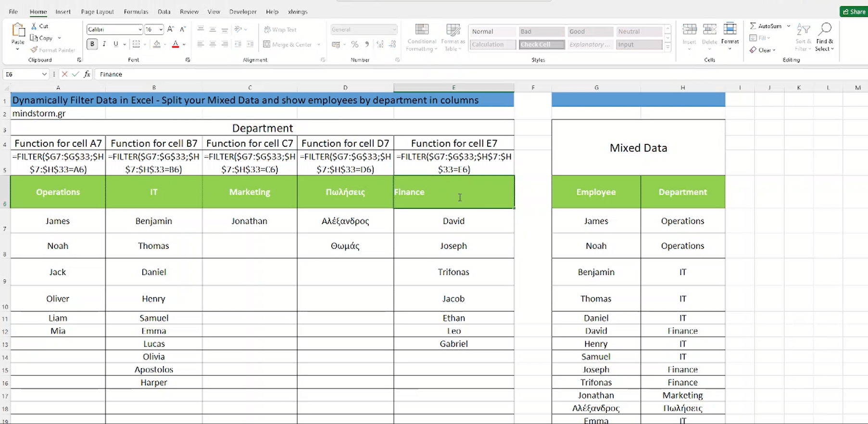Expand the font size dropdown
Viewport: 868px width, 424px height.
pos(161,29)
